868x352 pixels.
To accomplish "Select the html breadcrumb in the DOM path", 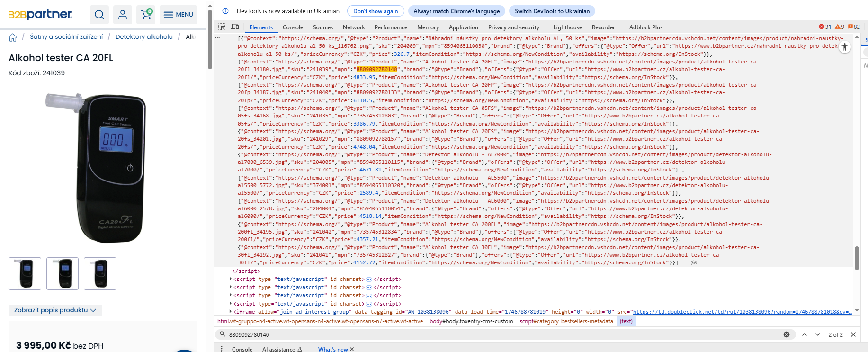I will 320,321.
